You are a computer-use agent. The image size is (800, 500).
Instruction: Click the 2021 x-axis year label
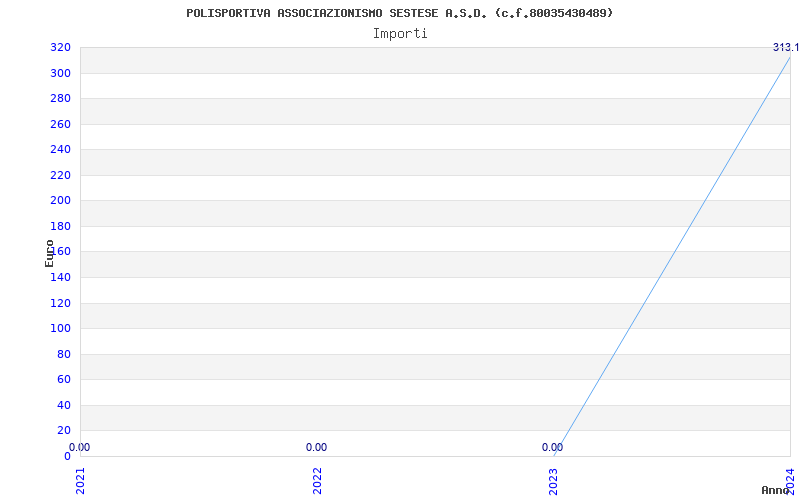pos(80,481)
